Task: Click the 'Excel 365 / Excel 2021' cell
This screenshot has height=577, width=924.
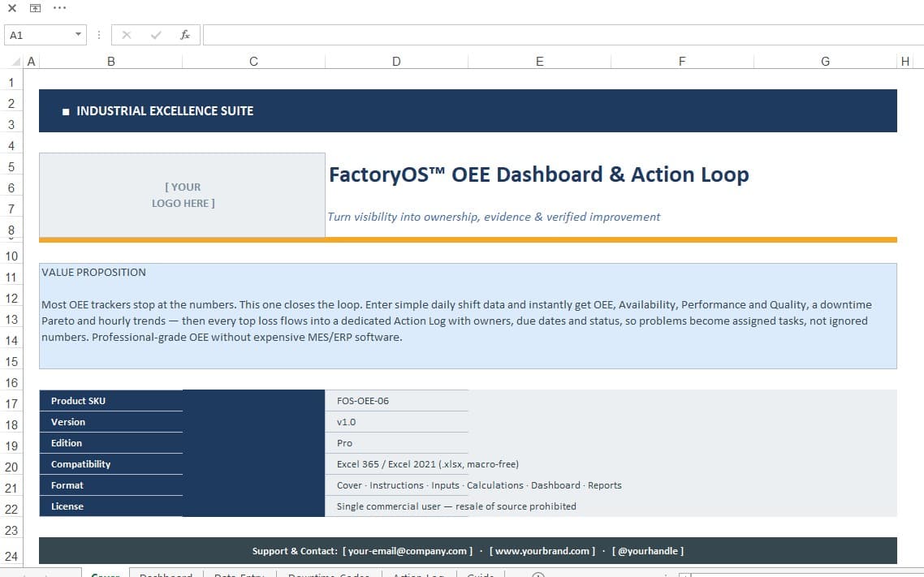Action: click(x=428, y=464)
